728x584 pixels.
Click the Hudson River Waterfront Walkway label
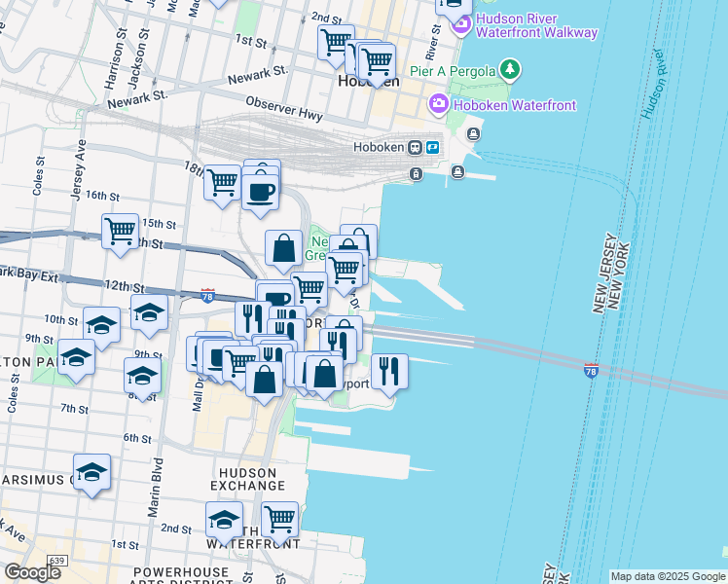point(536,25)
